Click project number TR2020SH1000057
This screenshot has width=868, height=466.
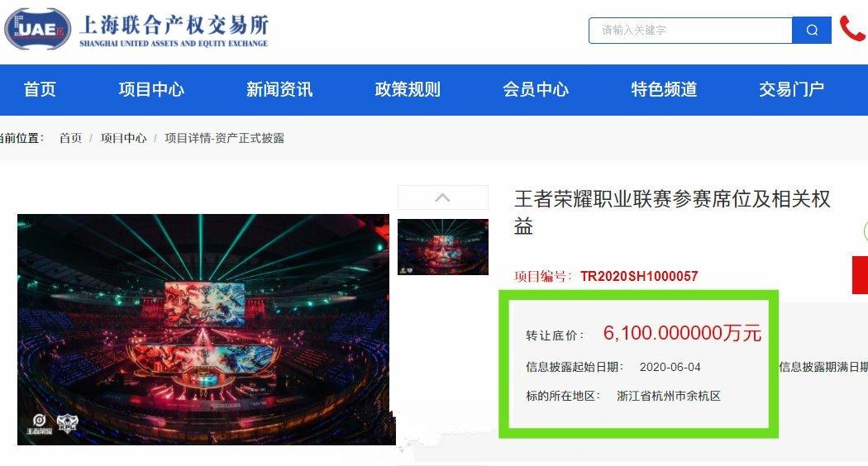tap(639, 276)
